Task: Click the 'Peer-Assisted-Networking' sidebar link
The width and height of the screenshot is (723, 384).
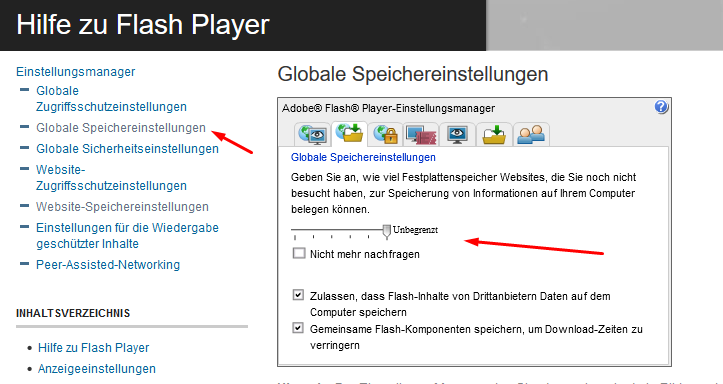Action: coord(108,265)
